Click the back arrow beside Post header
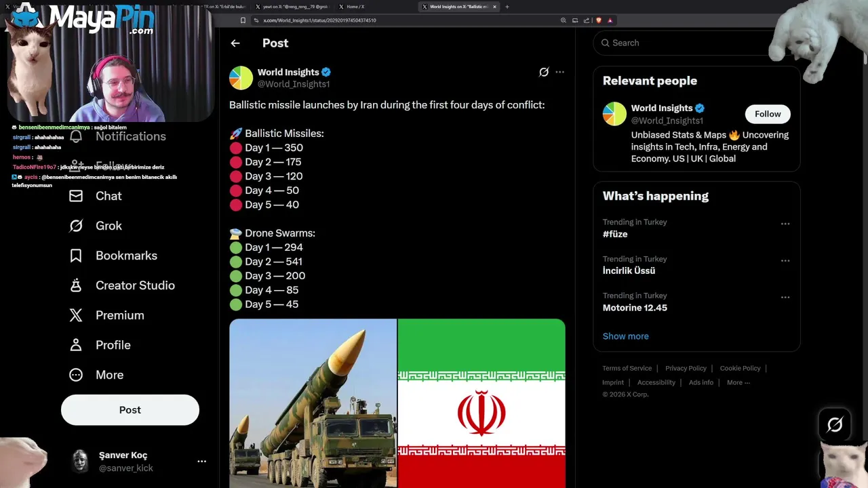Viewport: 868px width, 488px height. (235, 43)
